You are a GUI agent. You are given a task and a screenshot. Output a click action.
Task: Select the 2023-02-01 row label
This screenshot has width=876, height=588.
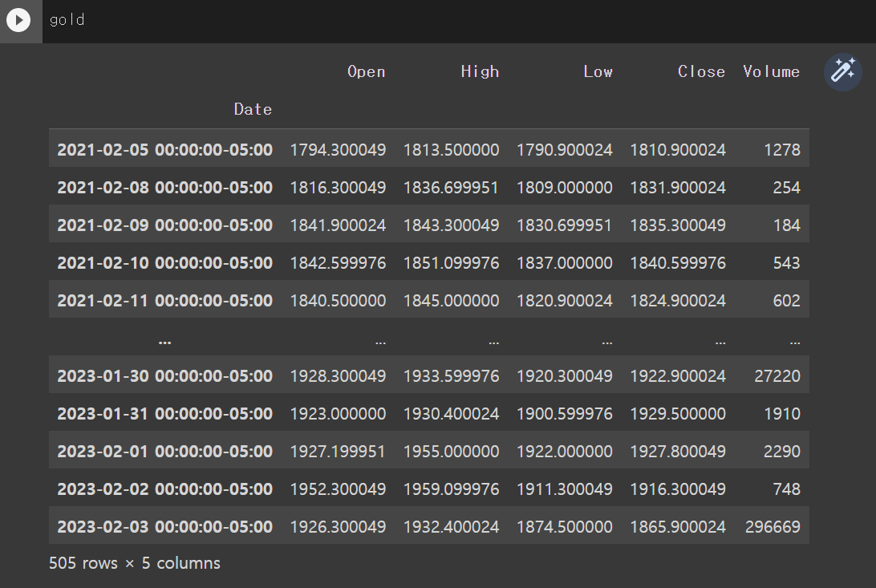click(x=164, y=451)
